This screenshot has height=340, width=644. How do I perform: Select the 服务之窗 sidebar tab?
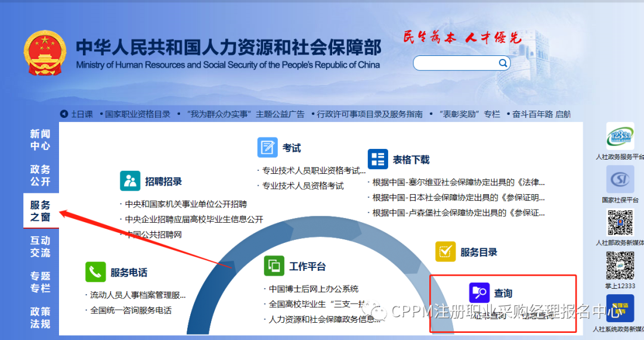41,211
